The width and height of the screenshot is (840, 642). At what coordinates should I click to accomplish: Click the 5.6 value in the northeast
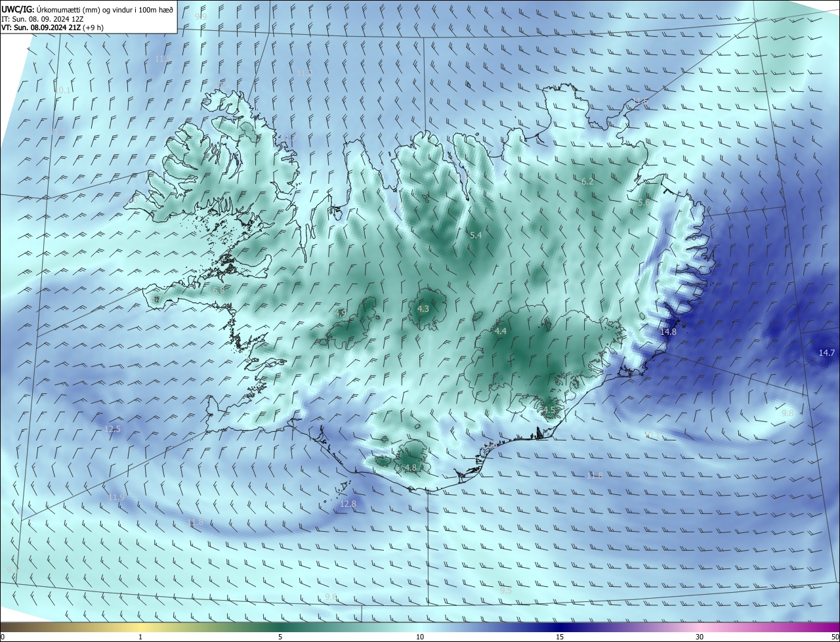pyautogui.click(x=644, y=203)
